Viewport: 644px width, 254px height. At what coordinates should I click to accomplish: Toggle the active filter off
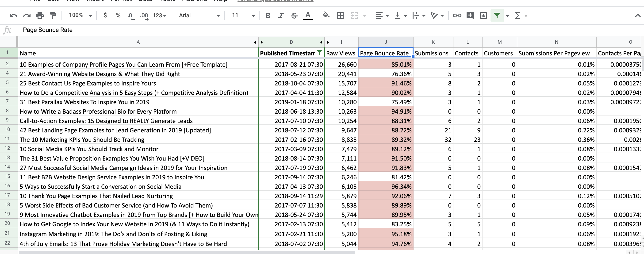click(x=497, y=15)
